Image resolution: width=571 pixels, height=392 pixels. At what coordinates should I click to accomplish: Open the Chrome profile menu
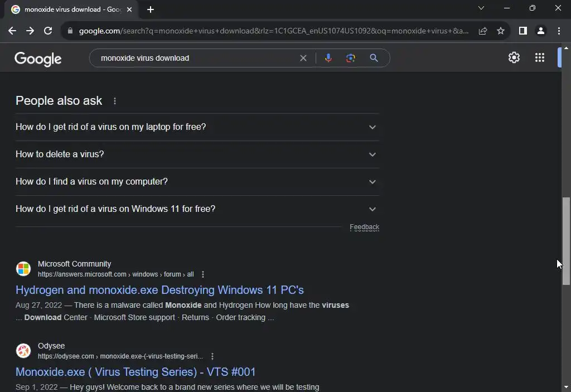541,31
